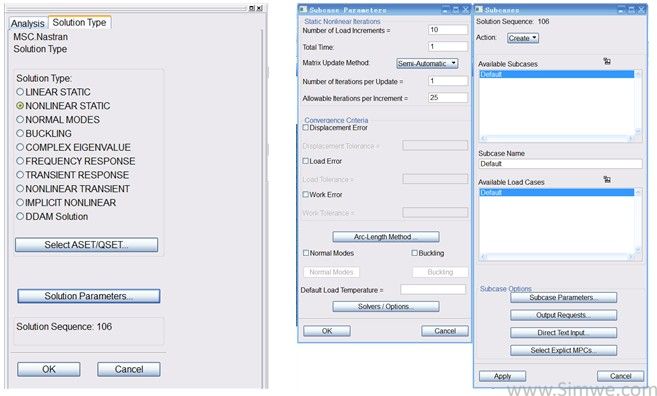Apply the Subcases settings

502,376
